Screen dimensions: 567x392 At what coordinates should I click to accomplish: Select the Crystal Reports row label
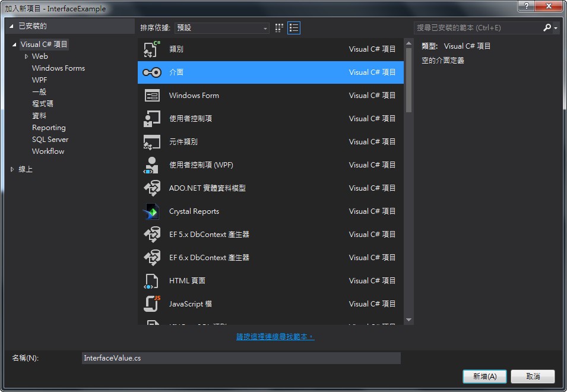tap(194, 211)
